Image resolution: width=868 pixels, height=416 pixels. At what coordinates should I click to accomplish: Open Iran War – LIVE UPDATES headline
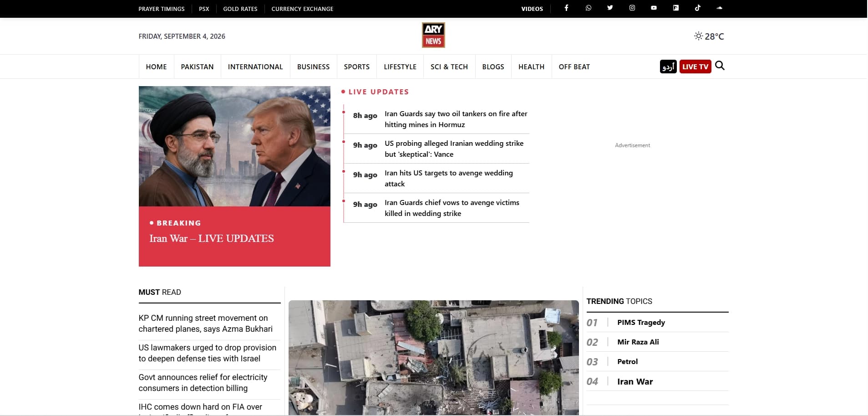tap(212, 238)
